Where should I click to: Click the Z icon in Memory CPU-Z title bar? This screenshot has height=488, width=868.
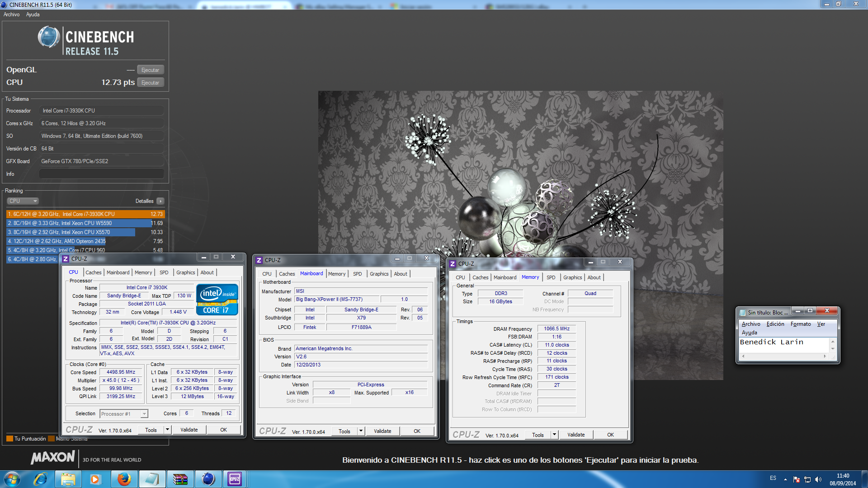[453, 264]
